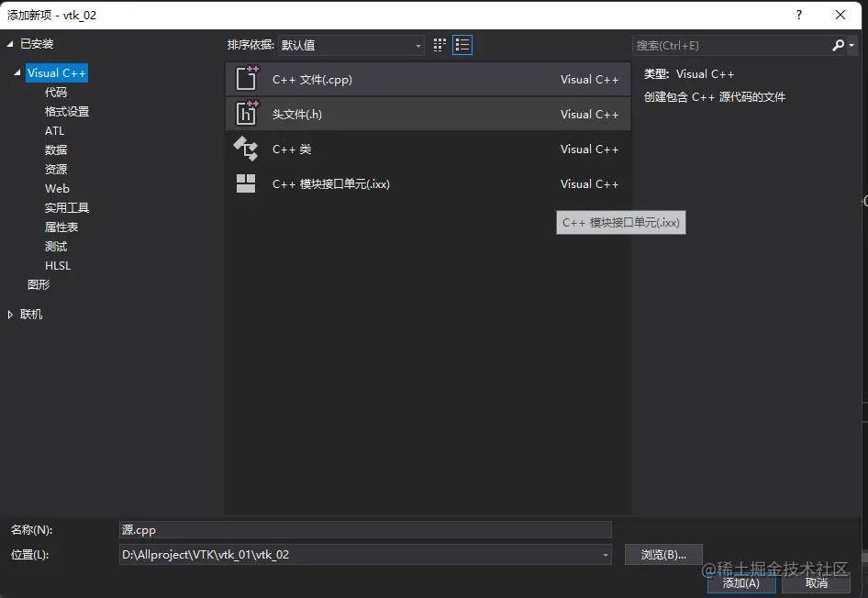Select the C++ 类 template icon
This screenshot has height=598, width=868.
(x=246, y=149)
